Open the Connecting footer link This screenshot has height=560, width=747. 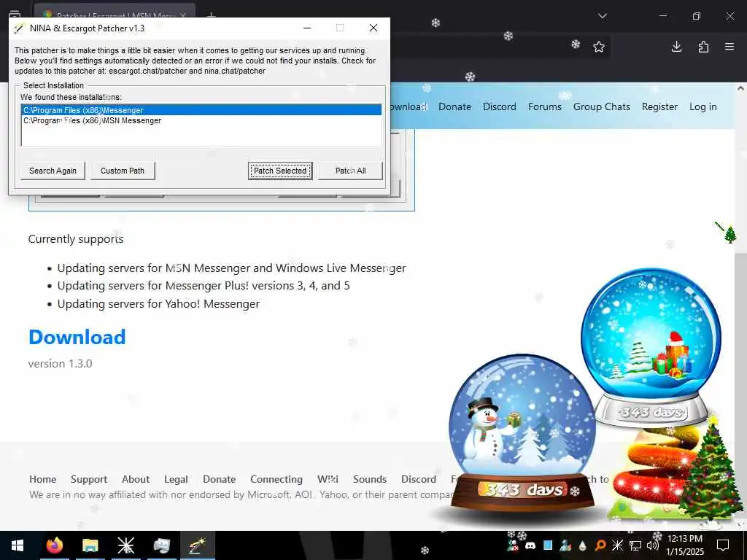coord(276,479)
